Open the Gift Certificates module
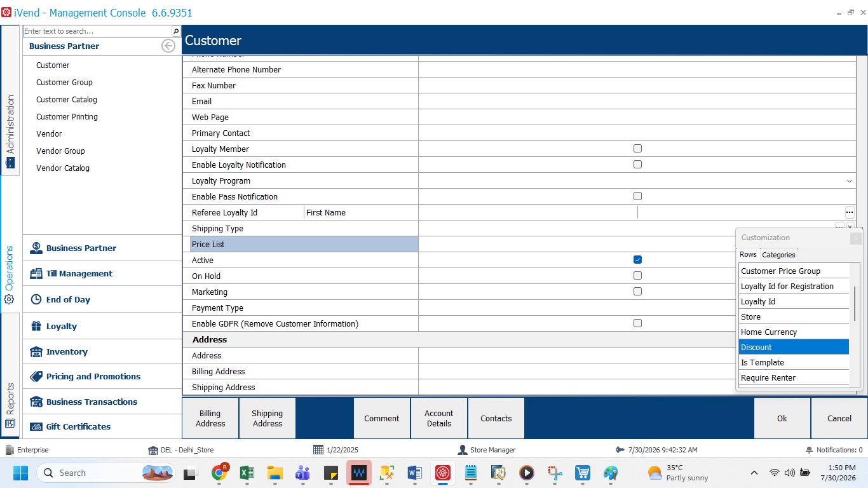This screenshot has width=868, height=488. click(x=102, y=426)
